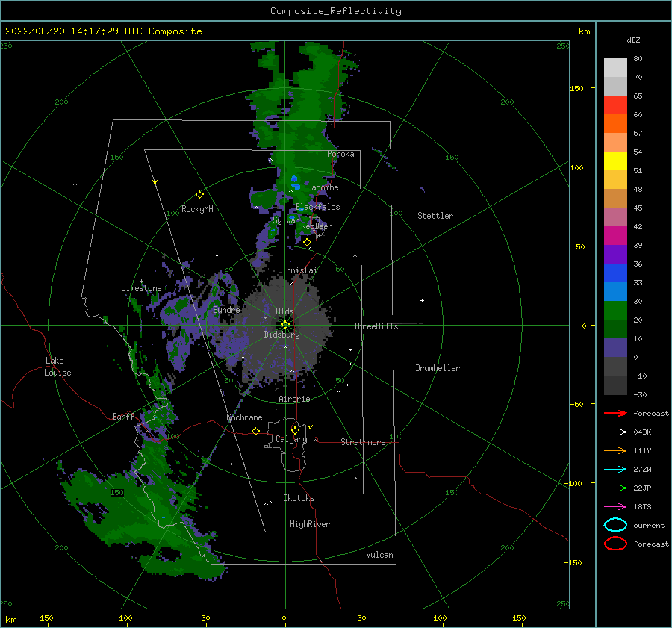The width and height of the screenshot is (672, 628).
Task: Select the violet 0-10 dBZ swatch
Action: 615,348
